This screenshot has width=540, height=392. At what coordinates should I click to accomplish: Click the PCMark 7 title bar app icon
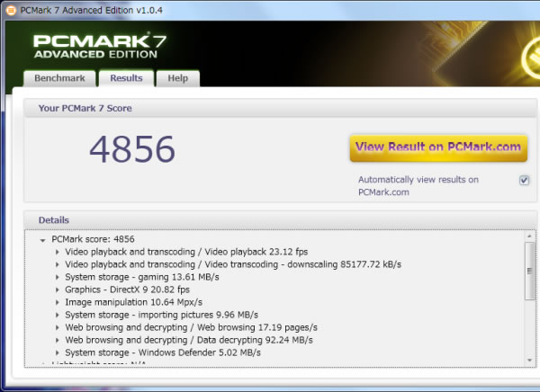pos(11,10)
